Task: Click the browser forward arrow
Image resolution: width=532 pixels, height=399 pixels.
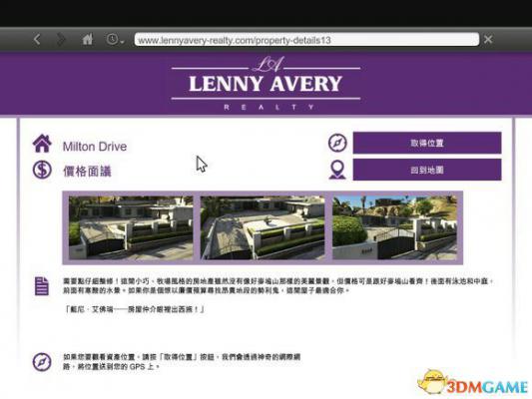Action: tap(61, 39)
